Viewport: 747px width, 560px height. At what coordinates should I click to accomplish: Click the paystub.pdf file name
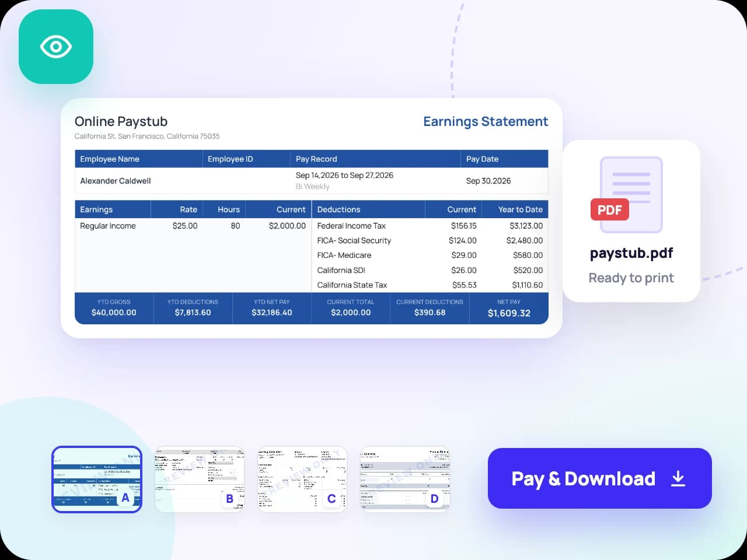point(631,253)
